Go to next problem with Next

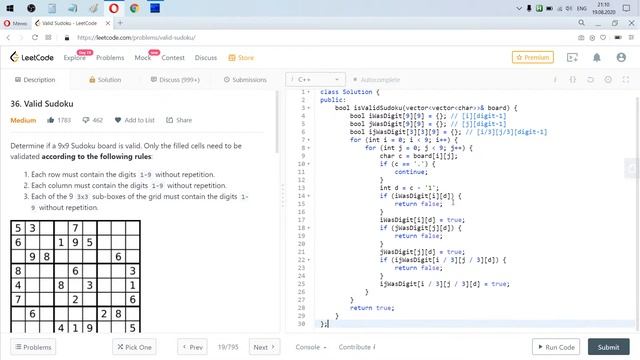click(x=264, y=347)
